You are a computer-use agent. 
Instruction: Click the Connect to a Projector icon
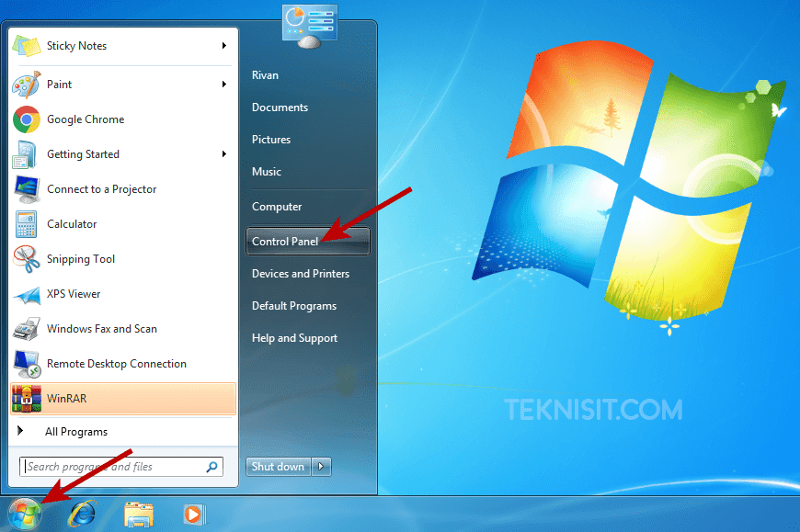tap(27, 189)
